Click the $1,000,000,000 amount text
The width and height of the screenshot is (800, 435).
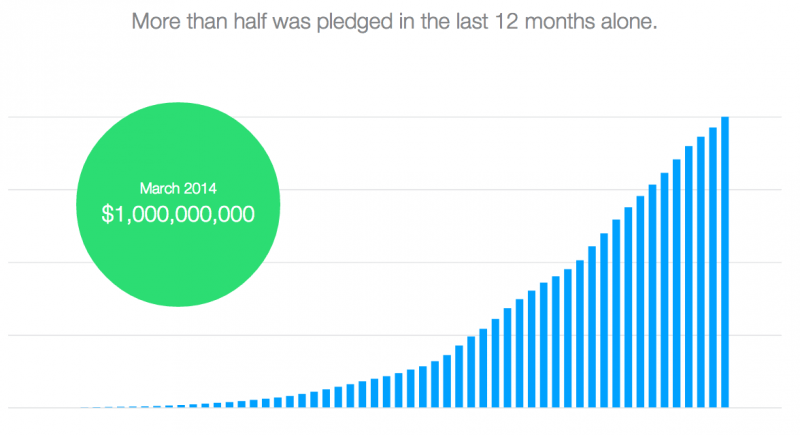point(178,213)
